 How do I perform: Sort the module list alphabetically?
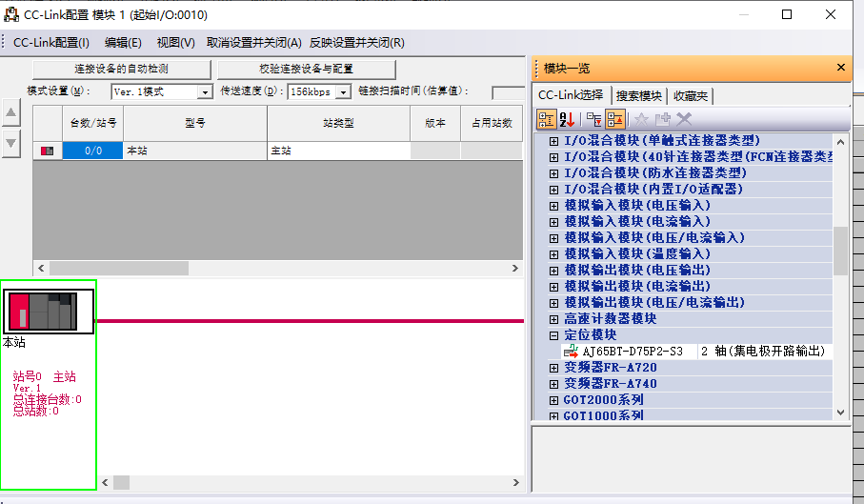point(567,119)
